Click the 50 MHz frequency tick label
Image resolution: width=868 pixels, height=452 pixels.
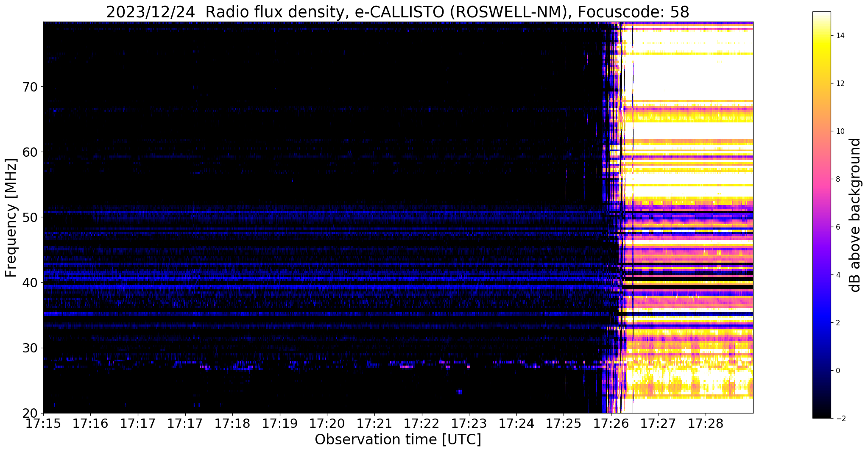pyautogui.click(x=30, y=217)
